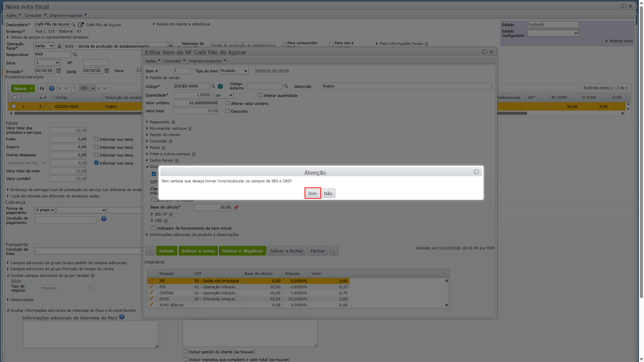The width and height of the screenshot is (644, 362).
Task: Open Histórico de venda link
Action: point(272,70)
